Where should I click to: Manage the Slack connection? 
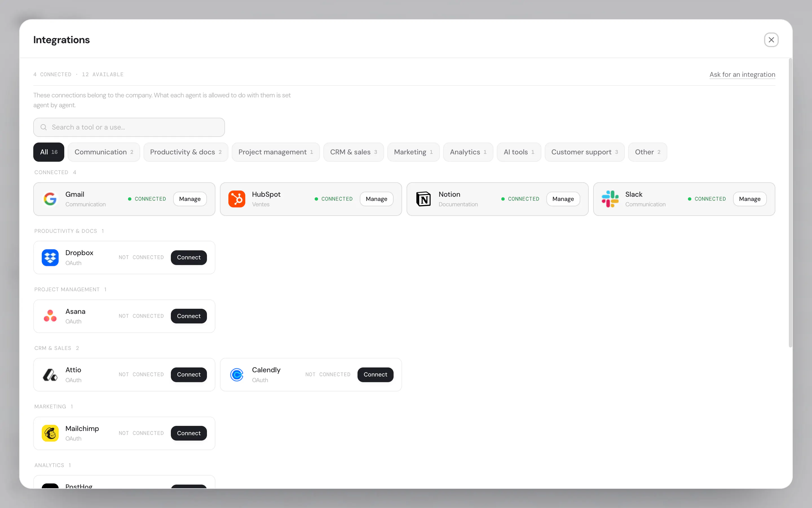pyautogui.click(x=750, y=199)
